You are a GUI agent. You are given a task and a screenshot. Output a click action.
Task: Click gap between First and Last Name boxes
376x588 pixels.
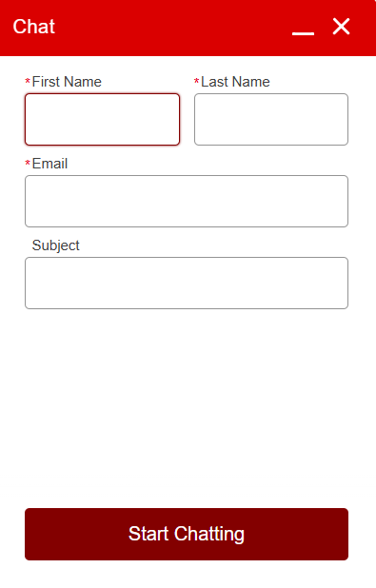188,119
